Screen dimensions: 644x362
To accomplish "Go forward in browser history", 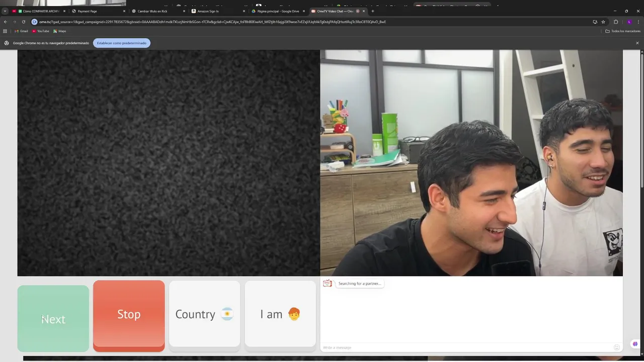I will tap(14, 22).
